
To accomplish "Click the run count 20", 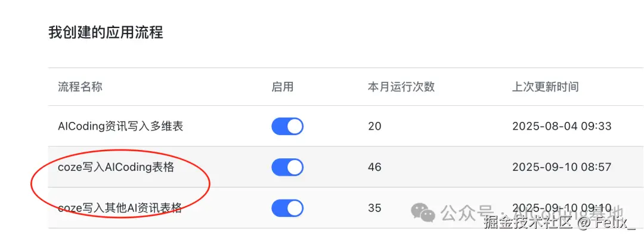I will pyautogui.click(x=374, y=126).
